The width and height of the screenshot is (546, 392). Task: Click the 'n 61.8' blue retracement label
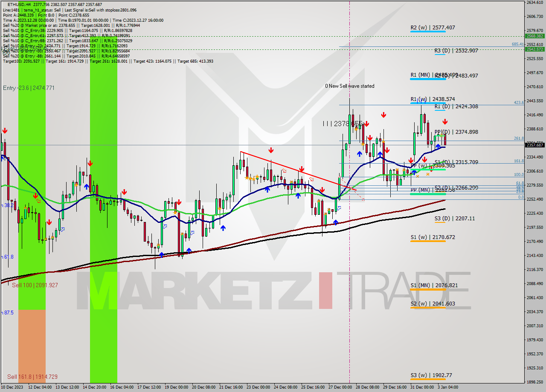tap(7, 257)
